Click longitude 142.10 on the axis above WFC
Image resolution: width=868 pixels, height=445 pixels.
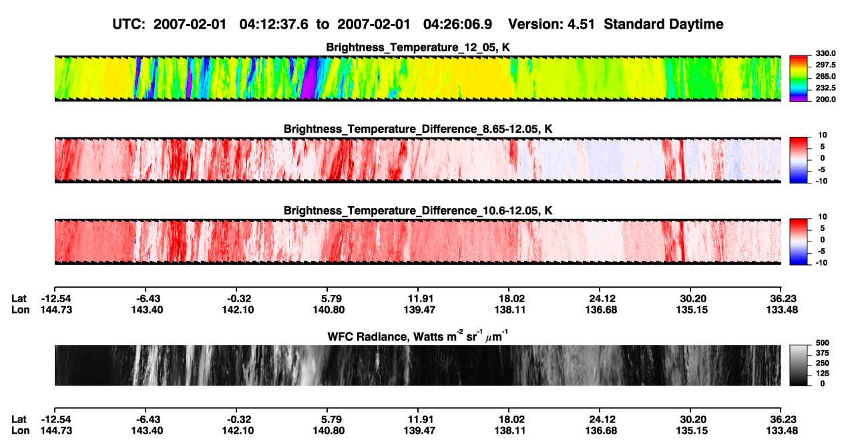[x=237, y=310]
